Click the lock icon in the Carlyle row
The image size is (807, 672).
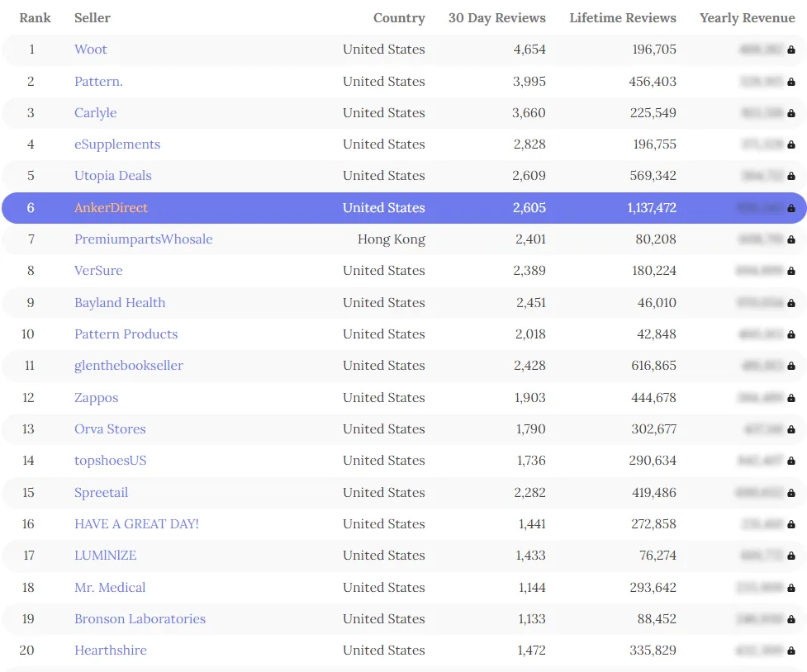pos(791,113)
